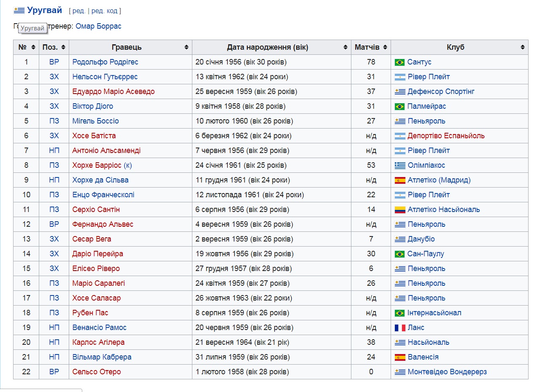
Task: Click the Валенсія club link
Action: click(x=423, y=357)
